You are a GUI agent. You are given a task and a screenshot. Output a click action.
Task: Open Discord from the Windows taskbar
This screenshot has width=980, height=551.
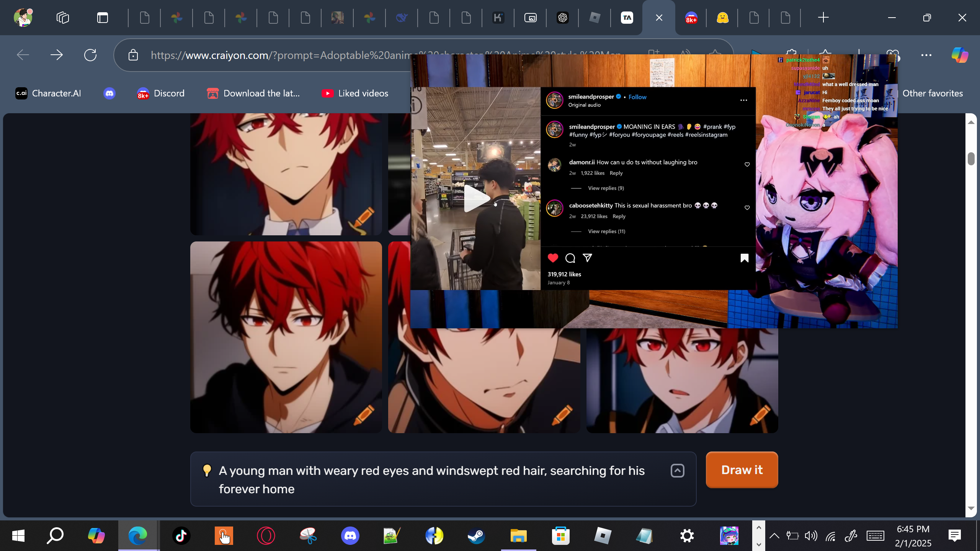point(350,536)
